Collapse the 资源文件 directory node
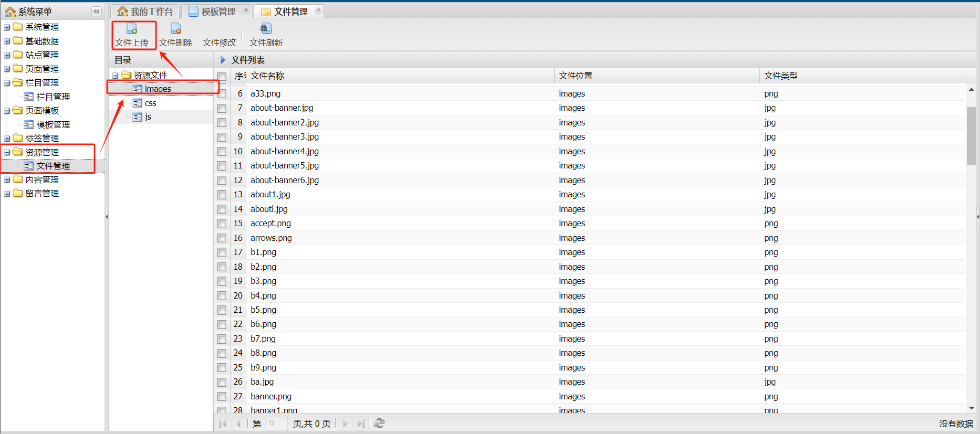This screenshot has width=980, height=434. click(x=115, y=76)
